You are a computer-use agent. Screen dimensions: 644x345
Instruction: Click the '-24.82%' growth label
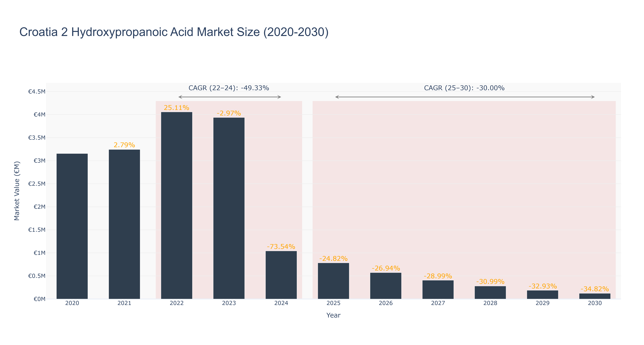[x=333, y=259]
